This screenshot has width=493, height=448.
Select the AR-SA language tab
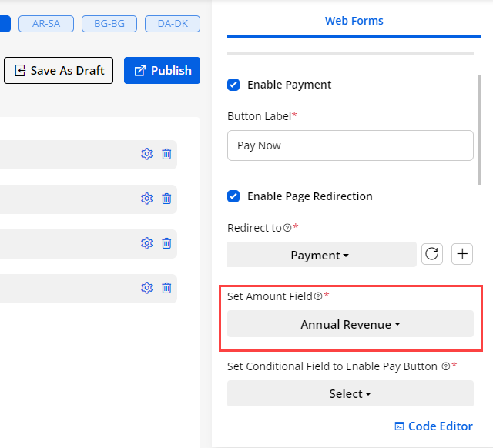46,24
